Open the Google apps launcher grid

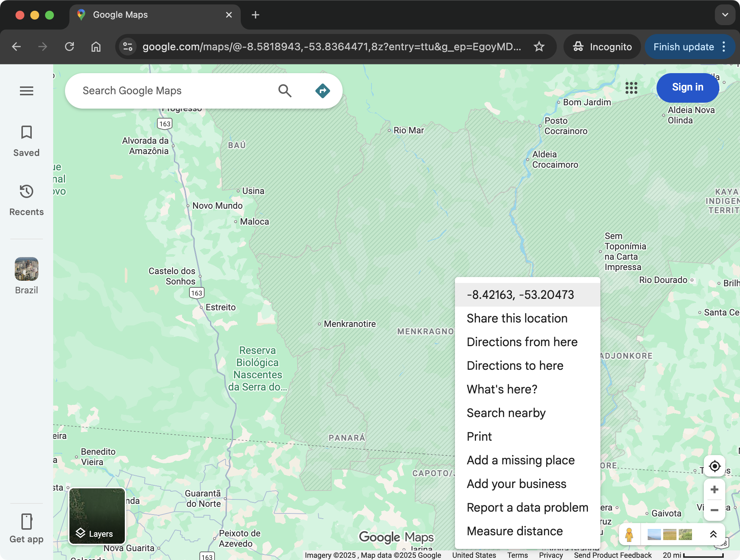(631, 88)
